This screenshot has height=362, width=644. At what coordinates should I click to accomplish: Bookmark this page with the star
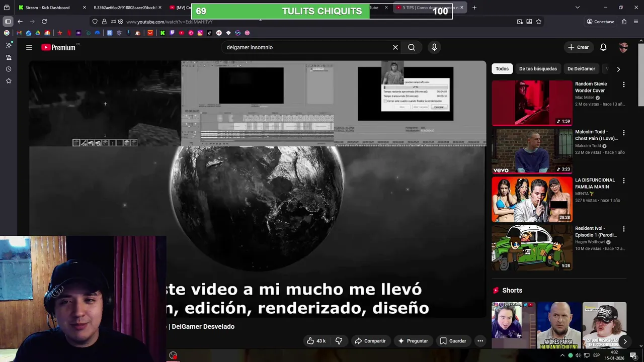538,22
